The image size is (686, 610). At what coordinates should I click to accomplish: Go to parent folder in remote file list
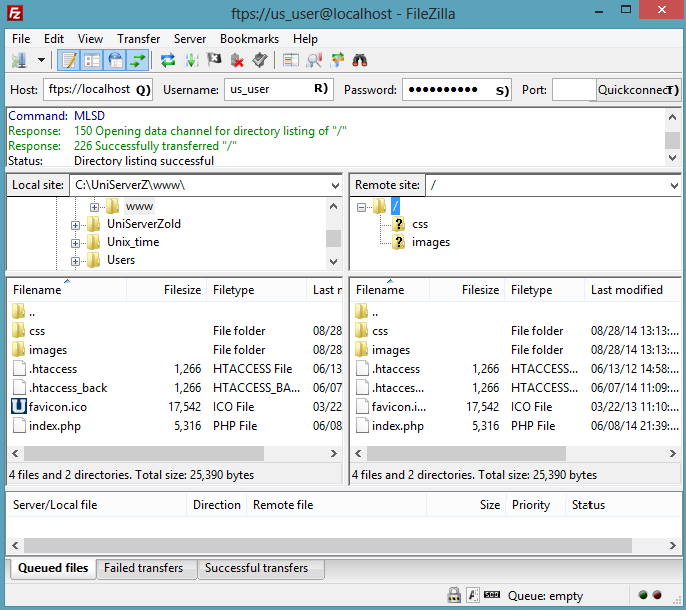375,312
